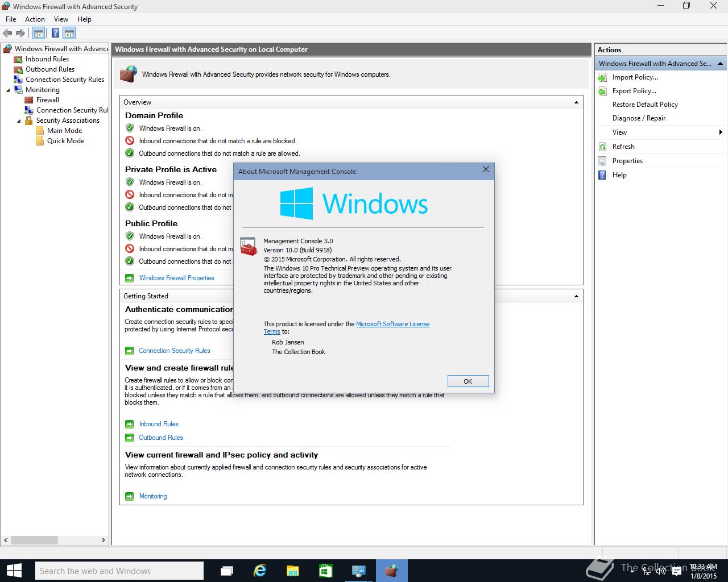Open the Microsoft Software License Terms link
The height and width of the screenshot is (582, 728).
pyautogui.click(x=392, y=324)
